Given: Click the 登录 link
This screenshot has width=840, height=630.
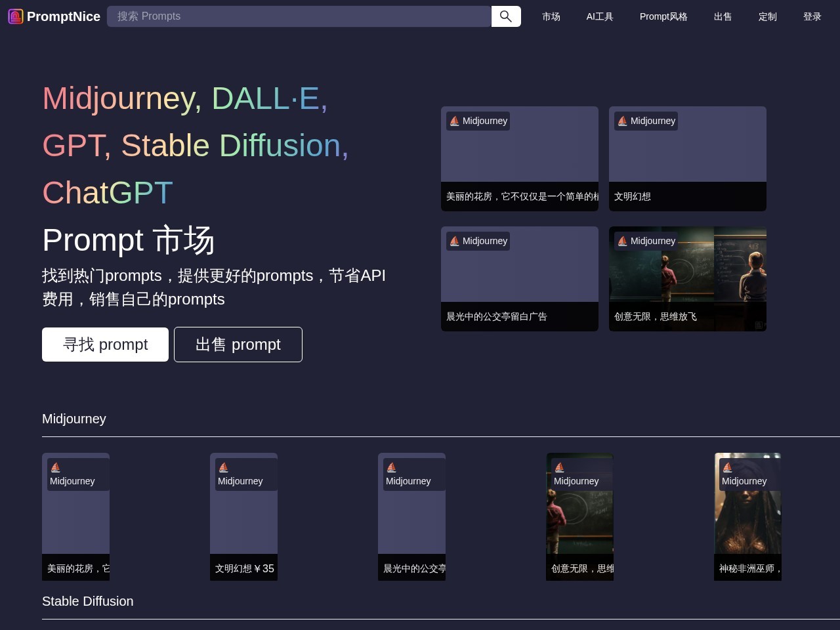Looking at the screenshot, I should (812, 16).
